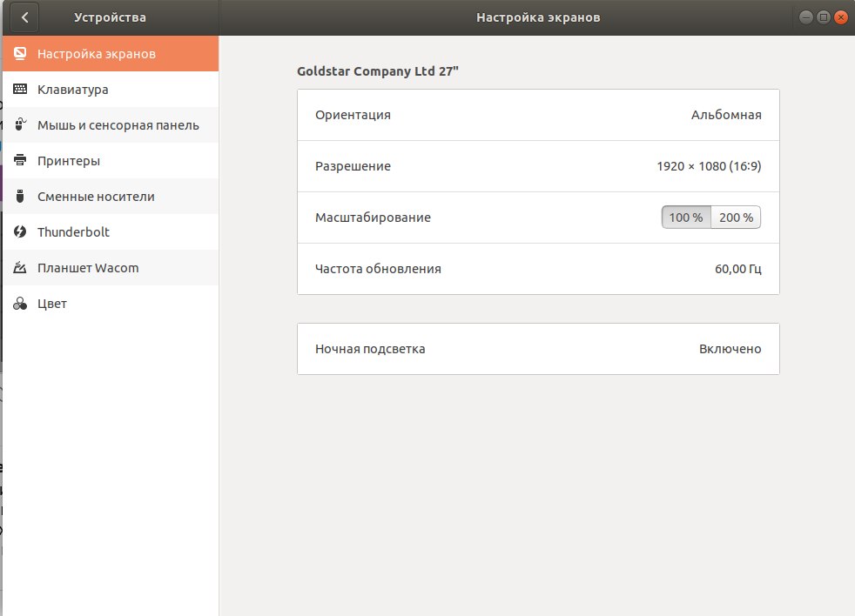Open the Цвет settings
Screen dimensions: 855x616
(x=111, y=304)
